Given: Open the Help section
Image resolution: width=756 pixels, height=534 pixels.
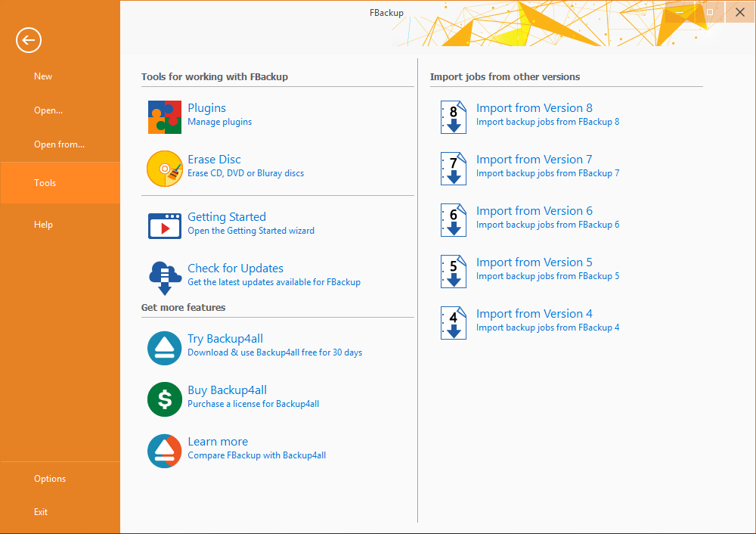Looking at the screenshot, I should pyautogui.click(x=43, y=225).
